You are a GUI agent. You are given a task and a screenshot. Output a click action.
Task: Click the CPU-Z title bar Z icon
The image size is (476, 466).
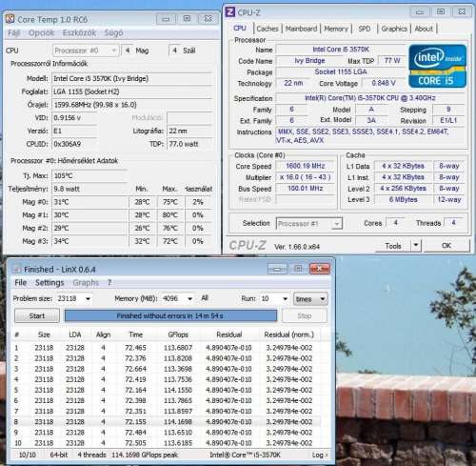coord(229,12)
